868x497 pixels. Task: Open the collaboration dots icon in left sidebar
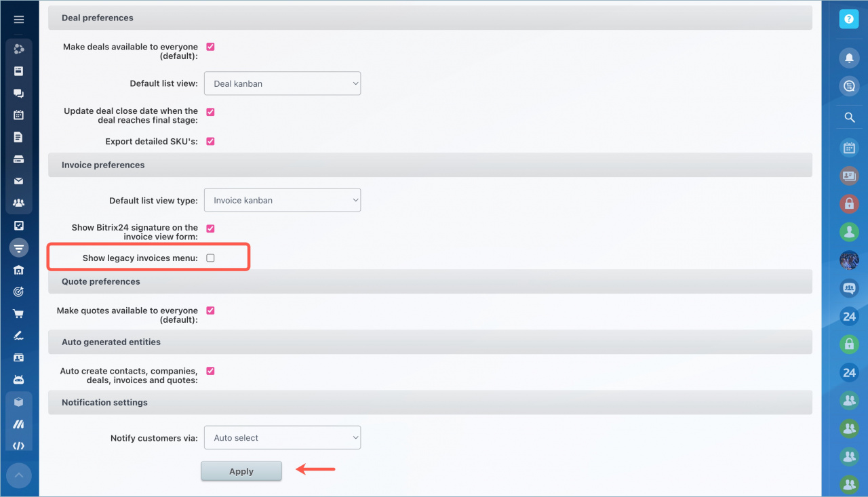tap(19, 49)
